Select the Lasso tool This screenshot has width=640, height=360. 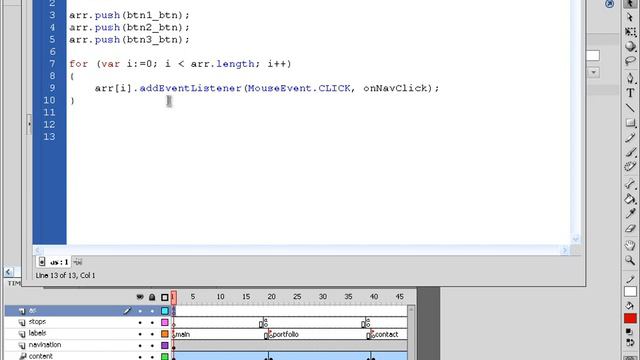[x=630, y=61]
